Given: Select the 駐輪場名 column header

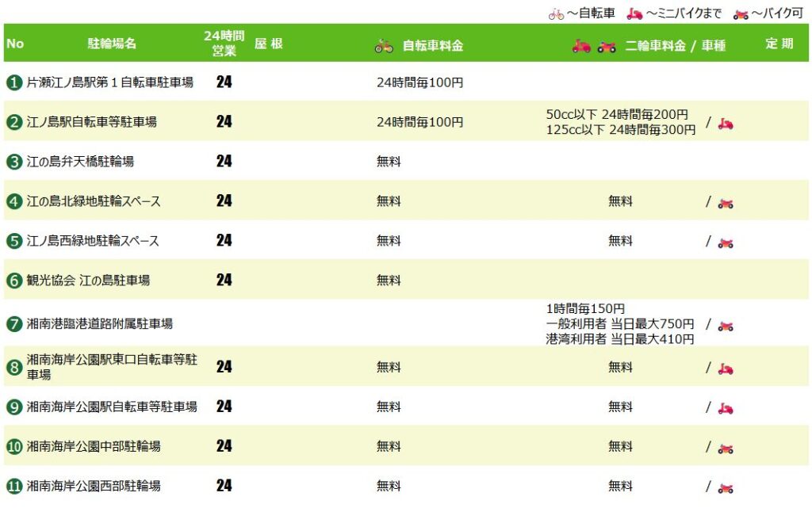Looking at the screenshot, I should coord(112,44).
